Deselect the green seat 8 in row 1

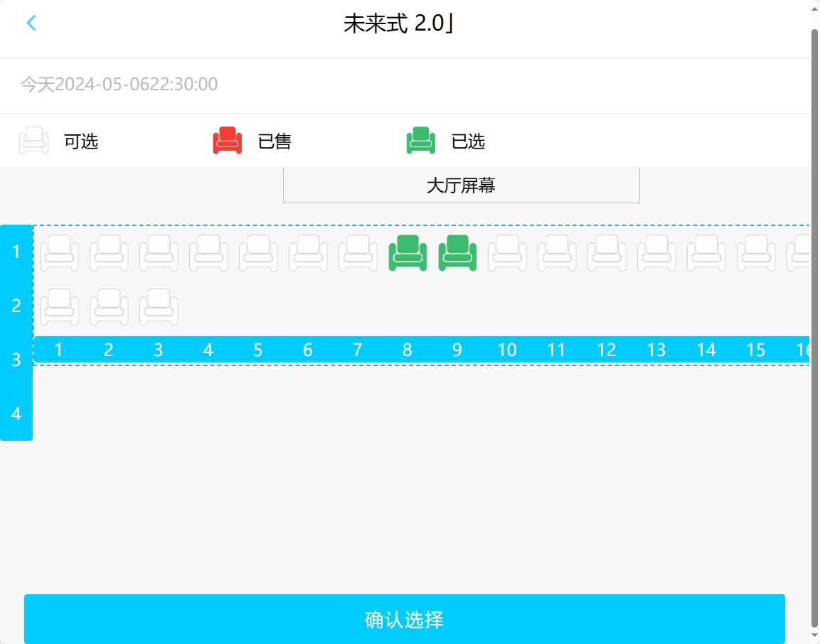click(x=408, y=252)
